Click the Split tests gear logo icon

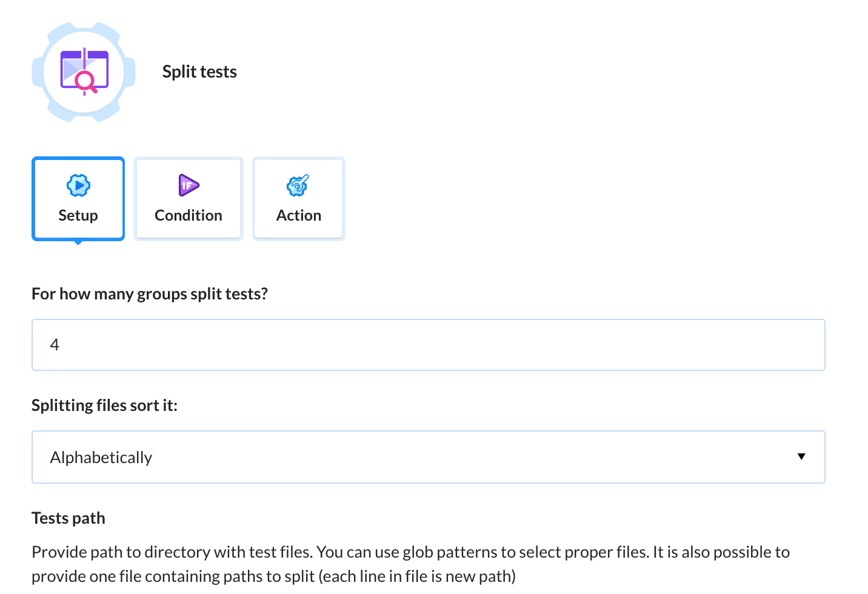tap(84, 72)
